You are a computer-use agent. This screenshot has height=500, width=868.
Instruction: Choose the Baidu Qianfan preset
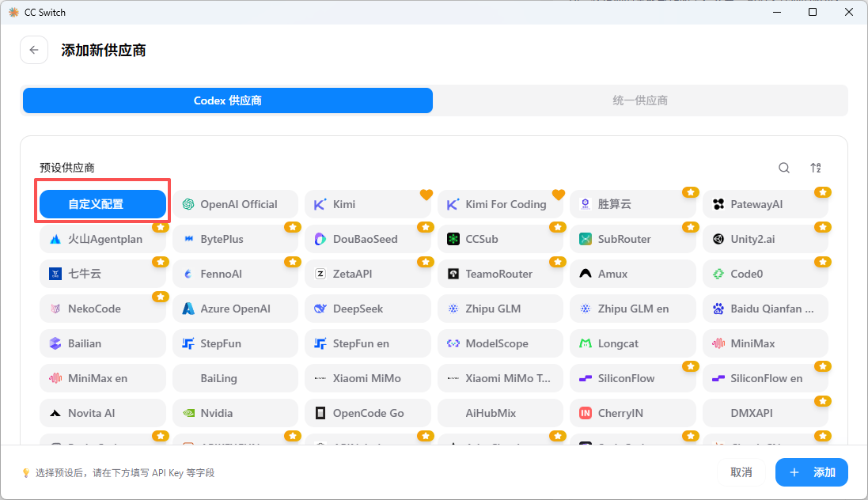click(766, 309)
